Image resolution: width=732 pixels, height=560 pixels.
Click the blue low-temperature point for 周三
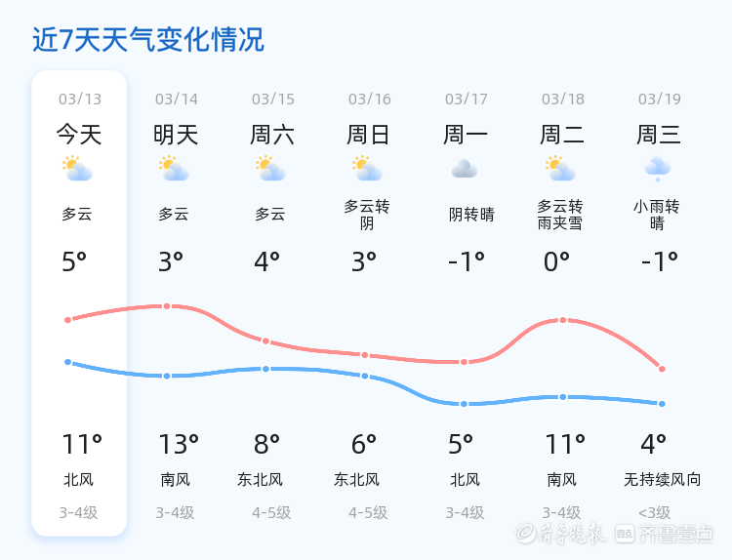tap(662, 404)
